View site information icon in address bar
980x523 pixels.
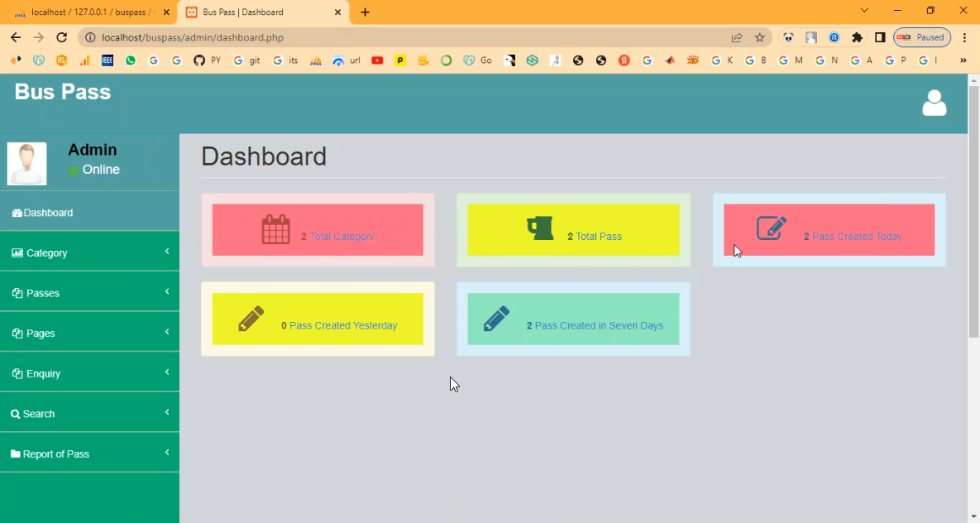coord(90,37)
